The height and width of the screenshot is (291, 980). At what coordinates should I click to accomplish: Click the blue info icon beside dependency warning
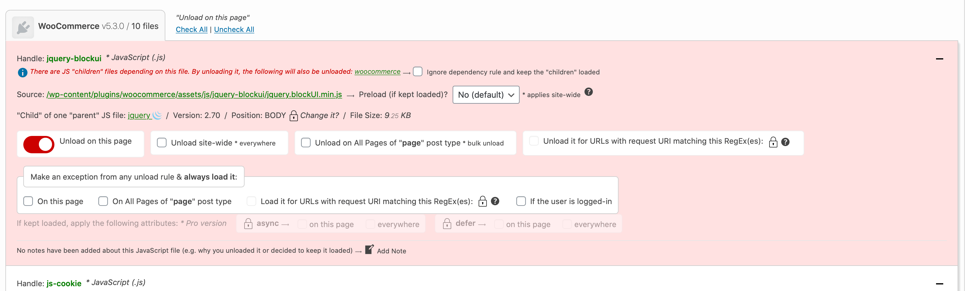[x=22, y=72]
